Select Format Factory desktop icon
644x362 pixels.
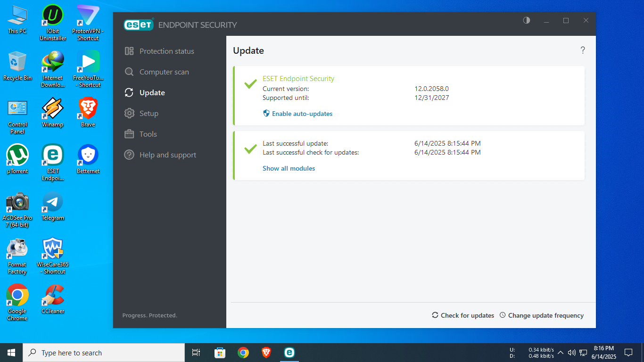click(17, 256)
